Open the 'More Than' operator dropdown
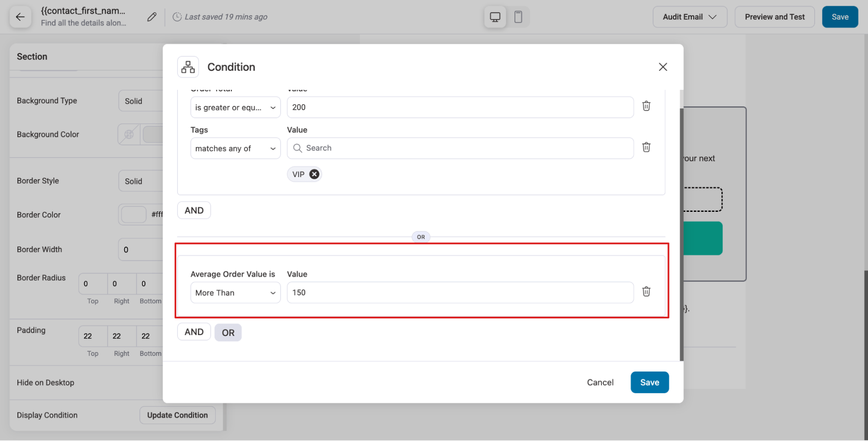This screenshot has width=868, height=441. pos(235,293)
